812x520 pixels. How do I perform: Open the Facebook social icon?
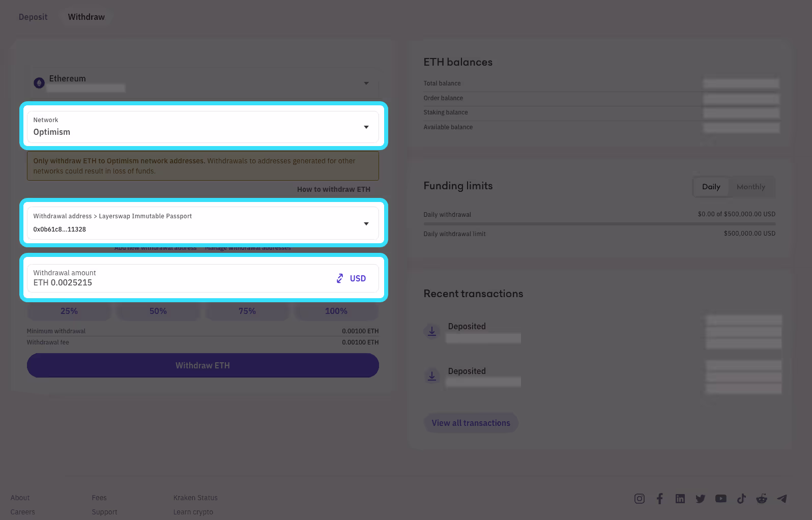tap(660, 499)
